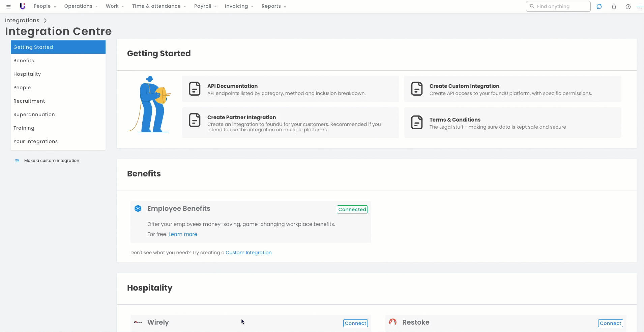Click the foundU logo icon
Image resolution: width=644 pixels, height=332 pixels.
(x=23, y=6)
